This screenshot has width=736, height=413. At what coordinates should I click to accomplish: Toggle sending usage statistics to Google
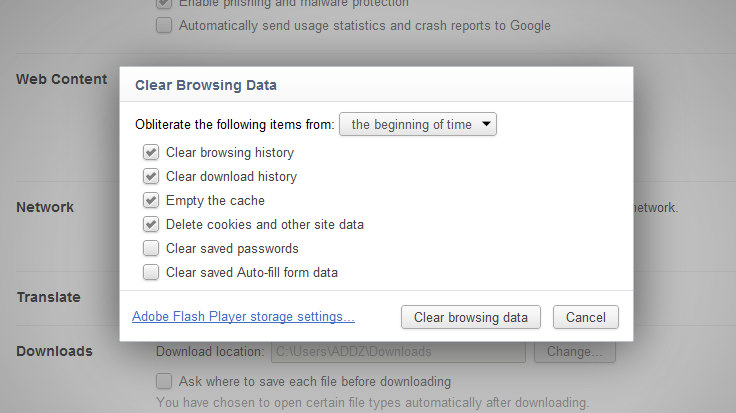click(x=164, y=25)
